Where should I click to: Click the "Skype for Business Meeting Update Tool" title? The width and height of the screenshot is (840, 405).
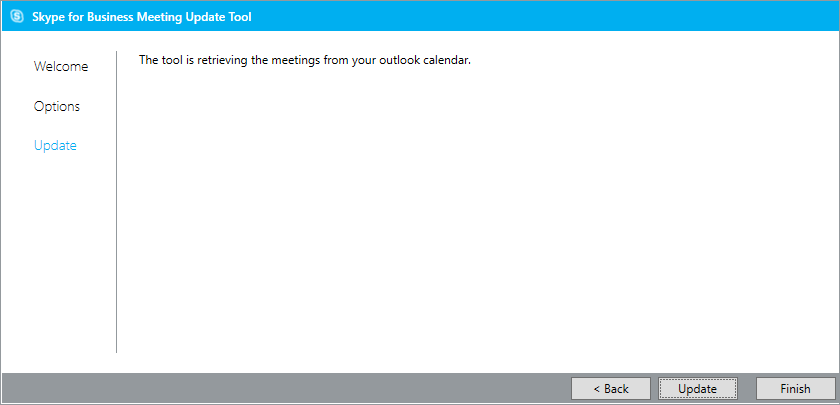point(141,16)
